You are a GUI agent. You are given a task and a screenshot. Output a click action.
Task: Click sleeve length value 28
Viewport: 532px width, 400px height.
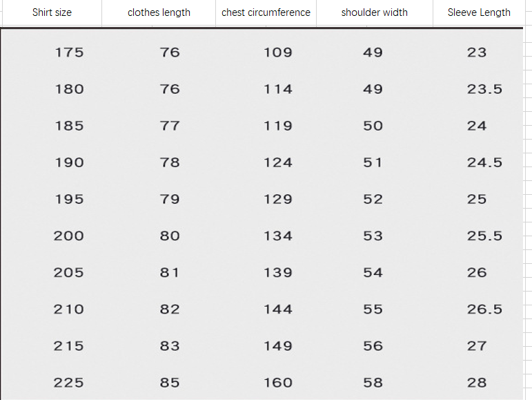(477, 383)
